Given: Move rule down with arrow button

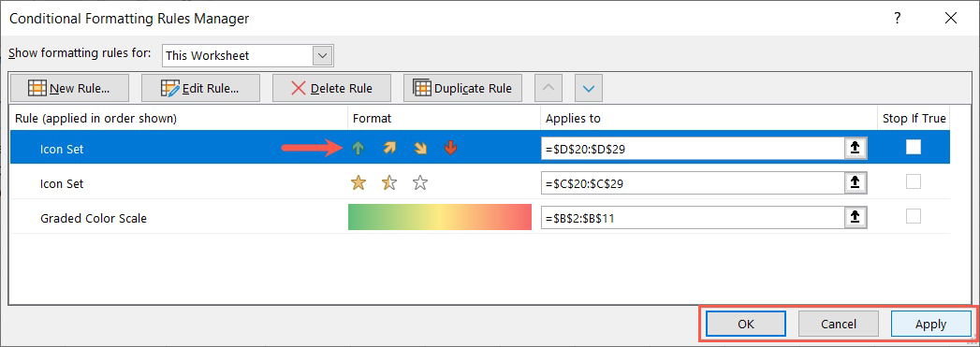Looking at the screenshot, I should (588, 89).
